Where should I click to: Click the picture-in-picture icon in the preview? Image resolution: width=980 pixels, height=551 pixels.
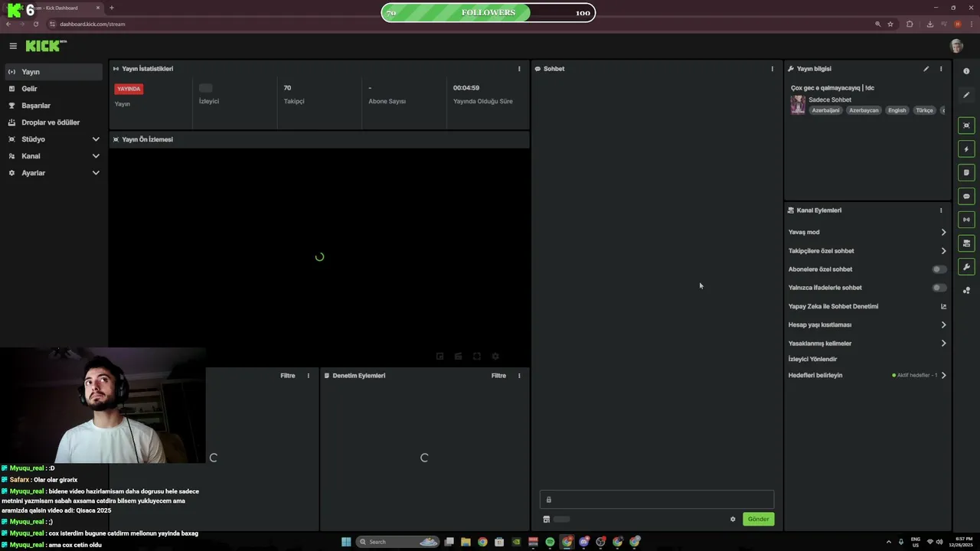pos(439,357)
